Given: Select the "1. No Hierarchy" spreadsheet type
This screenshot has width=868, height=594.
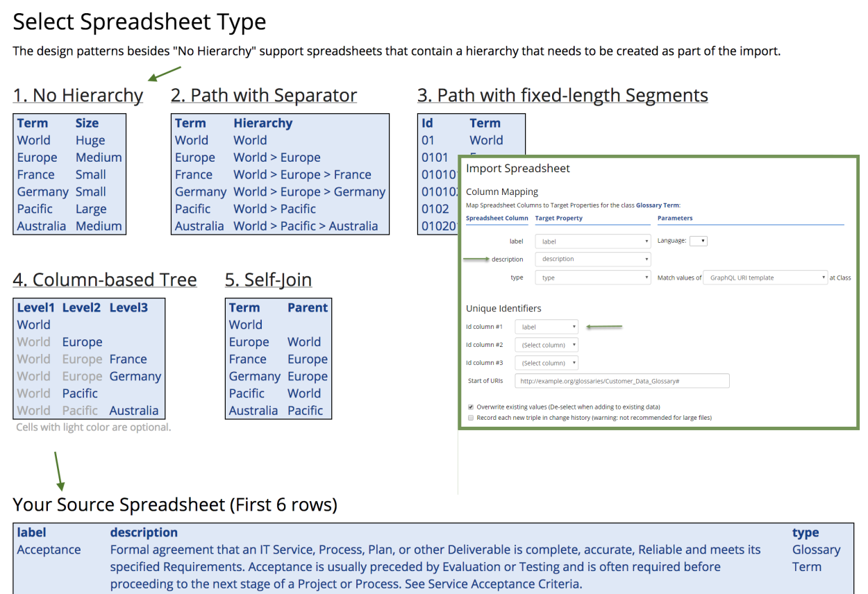Looking at the screenshot, I should 78,96.
